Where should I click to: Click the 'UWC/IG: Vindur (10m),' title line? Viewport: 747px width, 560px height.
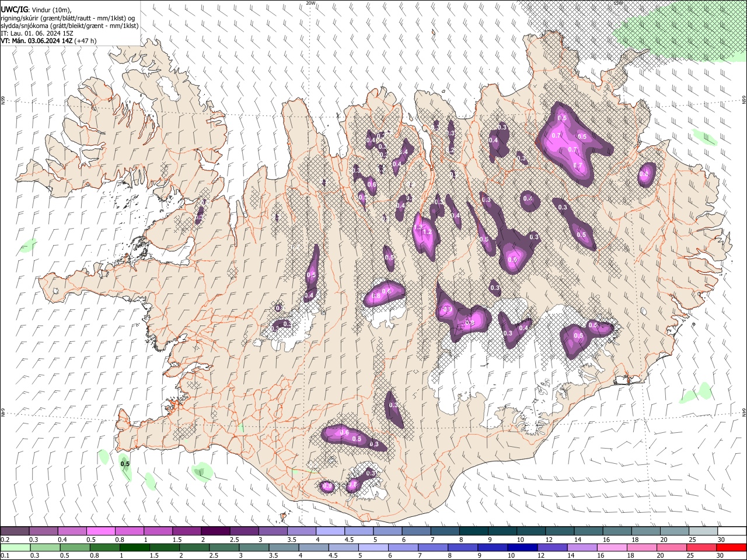[37, 9]
